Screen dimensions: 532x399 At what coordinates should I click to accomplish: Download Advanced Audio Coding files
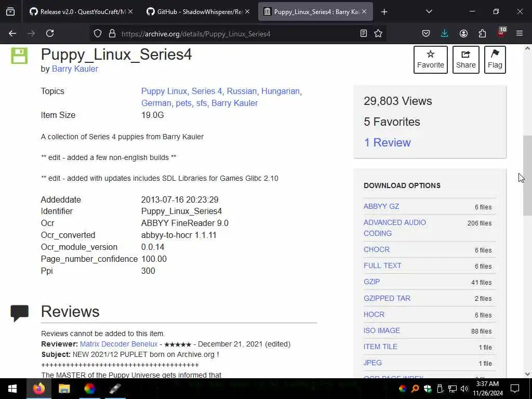(395, 228)
